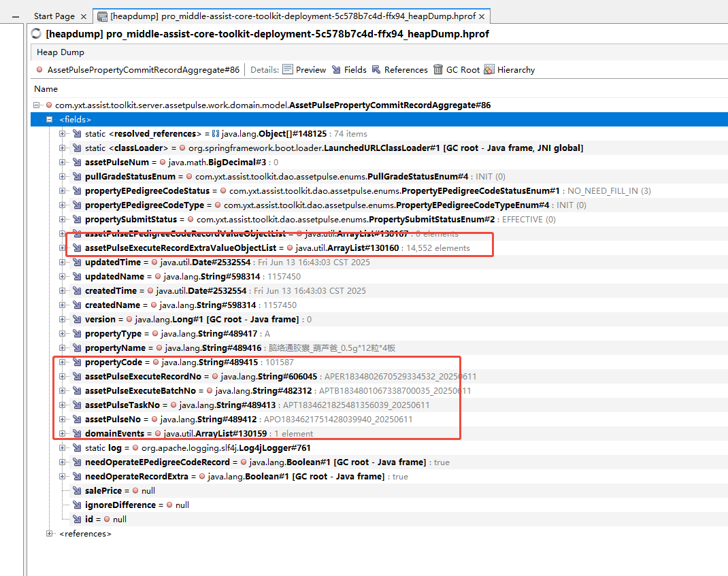Image resolution: width=728 pixels, height=576 pixels.
Task: Select Log4jLogger#761 value
Action: (226, 448)
